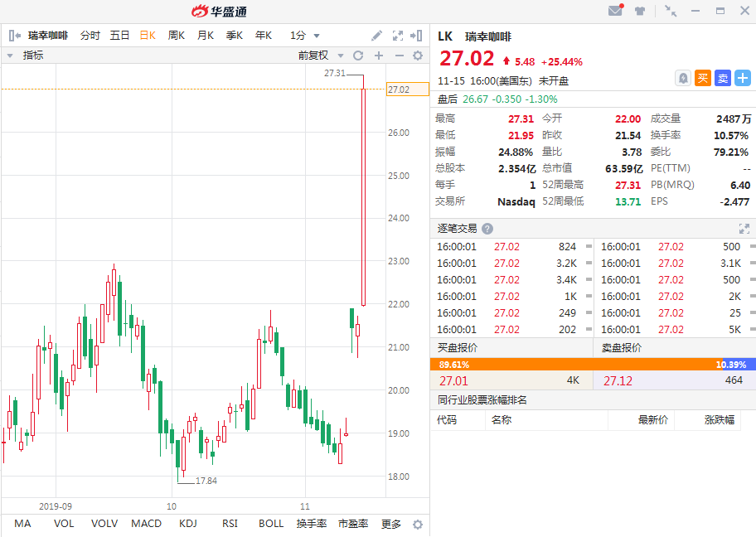
Task: Sort by 名称 column
Action: click(502, 420)
